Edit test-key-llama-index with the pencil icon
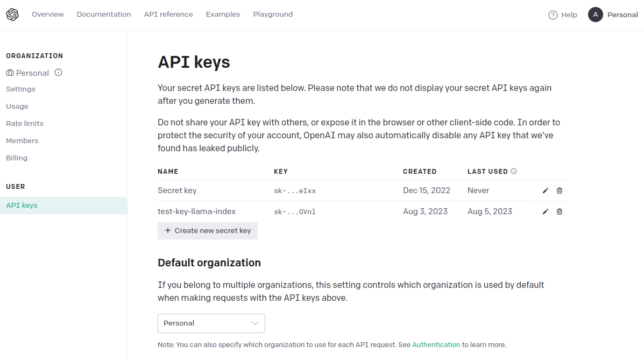Image resolution: width=644 pixels, height=360 pixels. click(546, 211)
